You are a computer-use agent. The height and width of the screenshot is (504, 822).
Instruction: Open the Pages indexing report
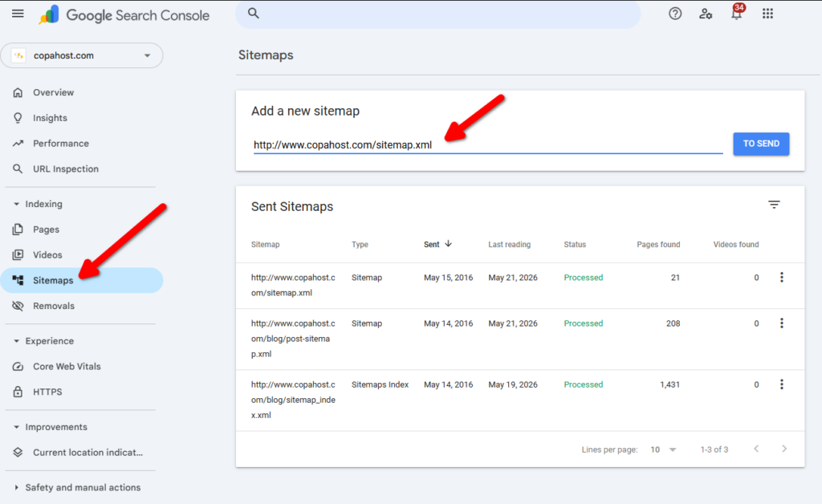point(46,230)
